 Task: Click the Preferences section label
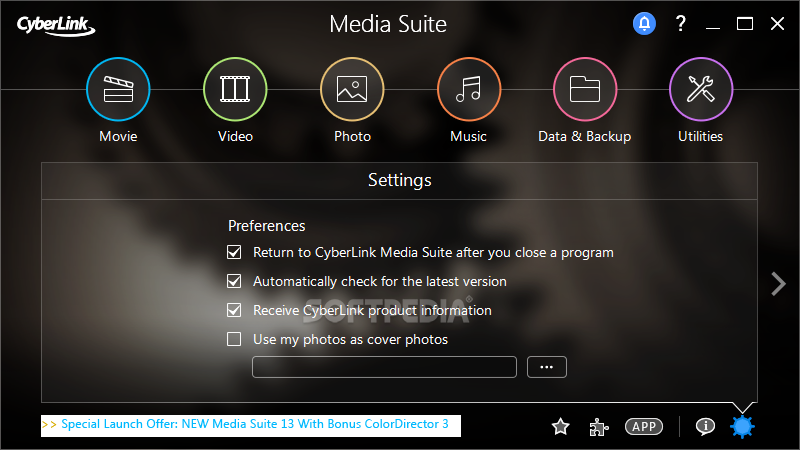click(267, 226)
